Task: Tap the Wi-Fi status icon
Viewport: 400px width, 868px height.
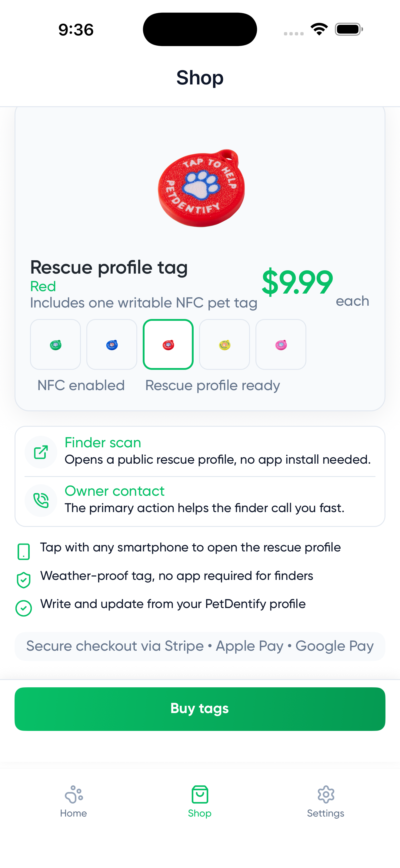Action: click(x=319, y=29)
